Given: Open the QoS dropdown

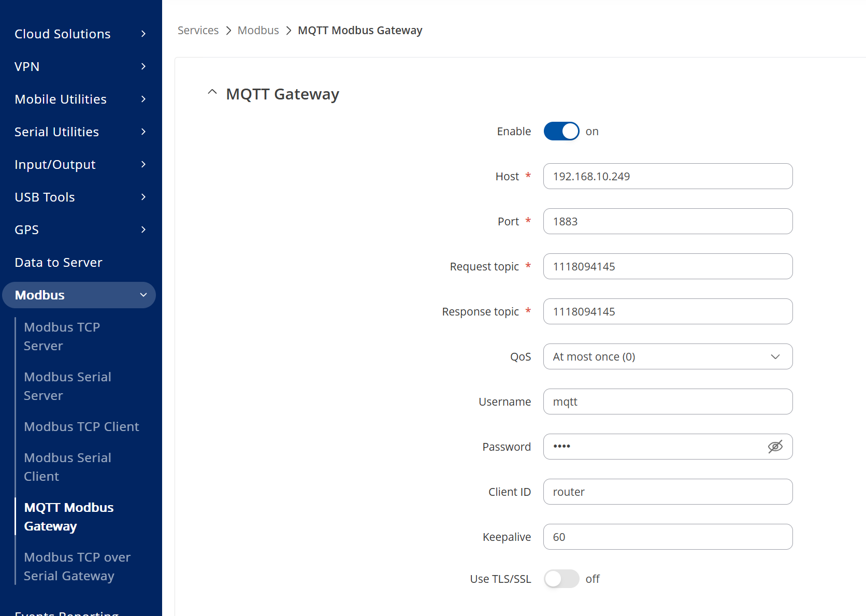Looking at the screenshot, I should (668, 356).
